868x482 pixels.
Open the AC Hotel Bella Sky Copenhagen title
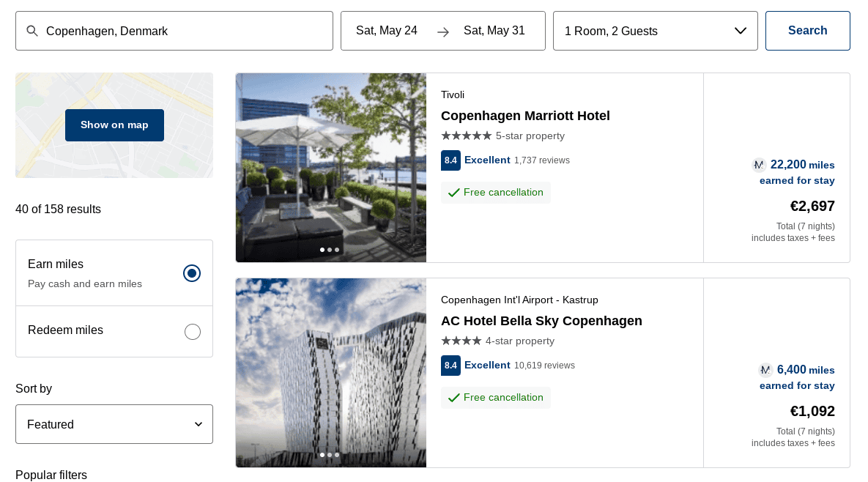541,321
